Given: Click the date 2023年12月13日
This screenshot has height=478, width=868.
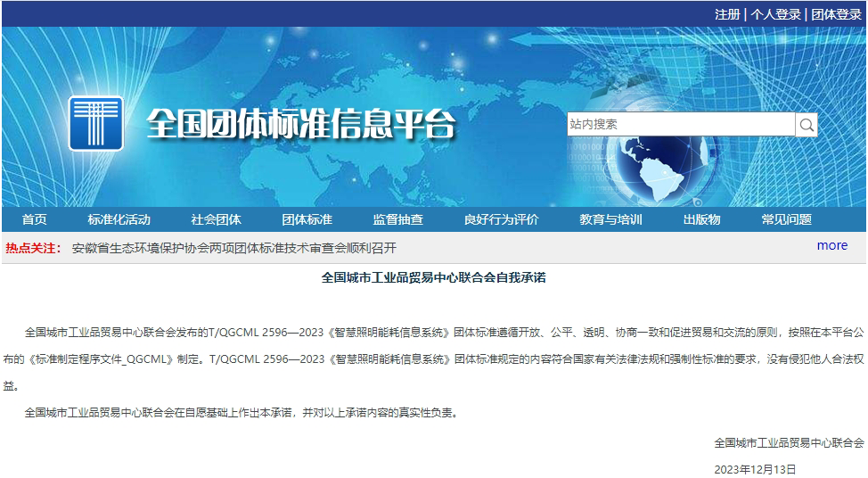Looking at the screenshot, I should pyautogui.click(x=755, y=469).
